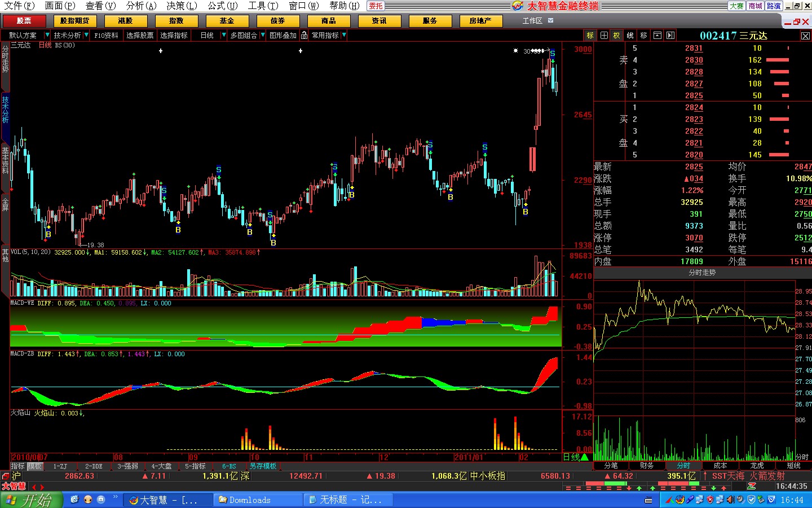Viewport: 812px width, 508px height.
Task: Select the 股票 category button
Action: coord(24,21)
